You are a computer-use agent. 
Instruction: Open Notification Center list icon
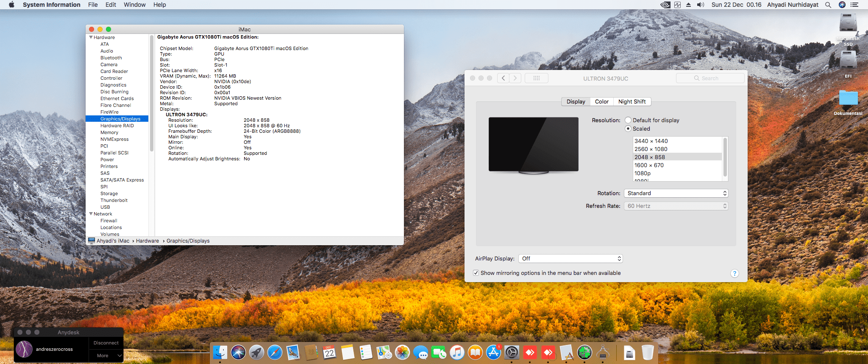click(854, 5)
